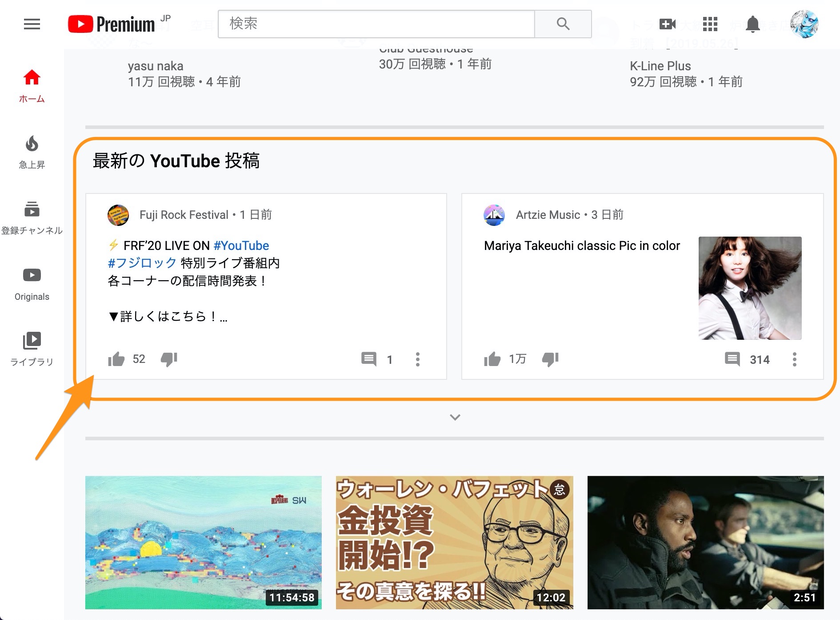Open the 11:54:58 video thumbnail
The image size is (840, 620).
click(x=204, y=543)
